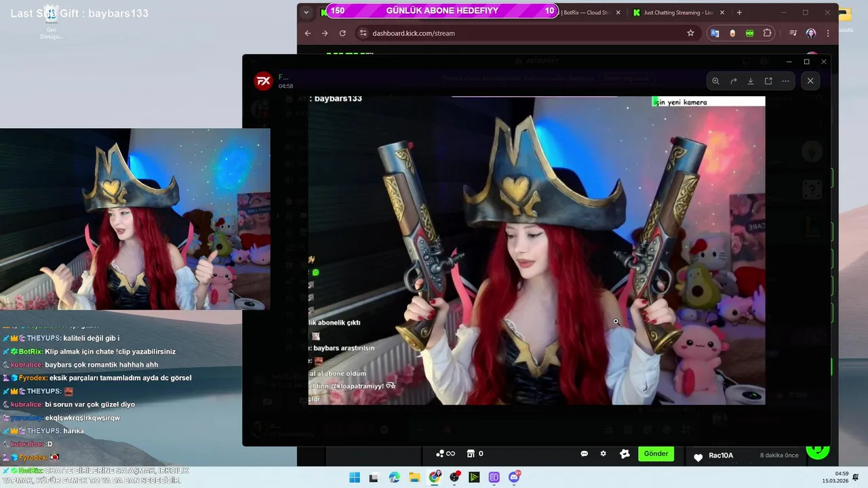This screenshot has height=488, width=868.
Task: Open the green play-arrow taskbar app
Action: (475, 477)
